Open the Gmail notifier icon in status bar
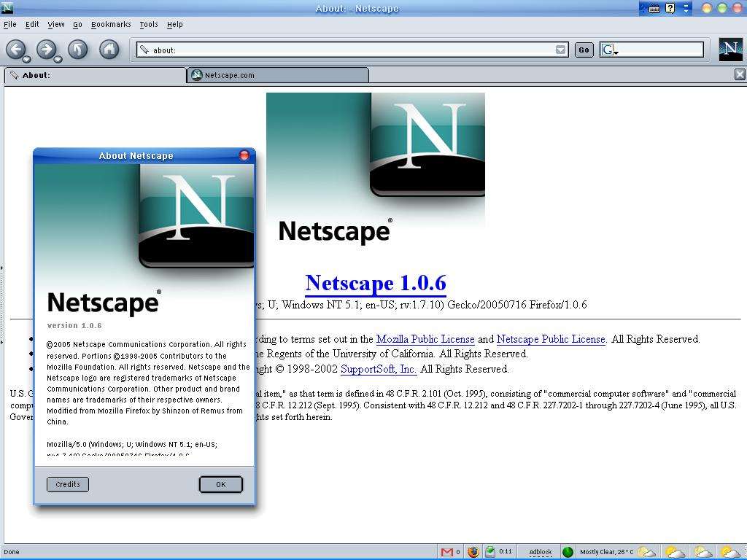 (x=447, y=552)
